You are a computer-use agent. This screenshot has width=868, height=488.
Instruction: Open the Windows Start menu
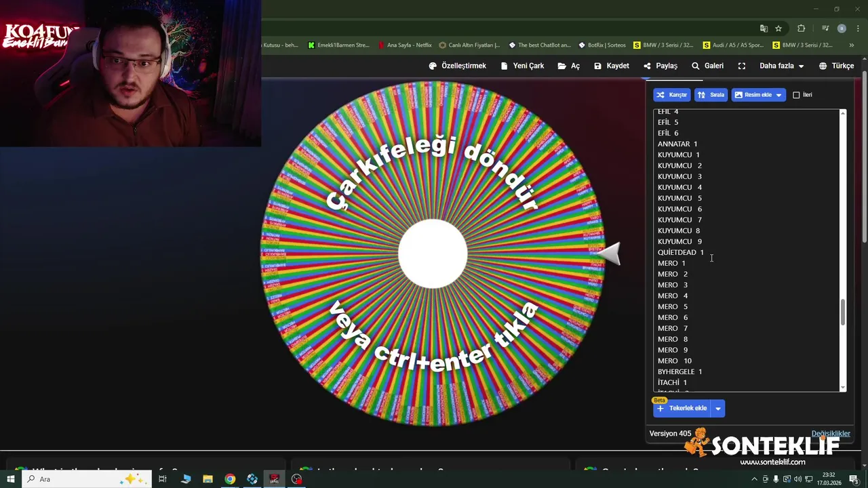click(11, 479)
